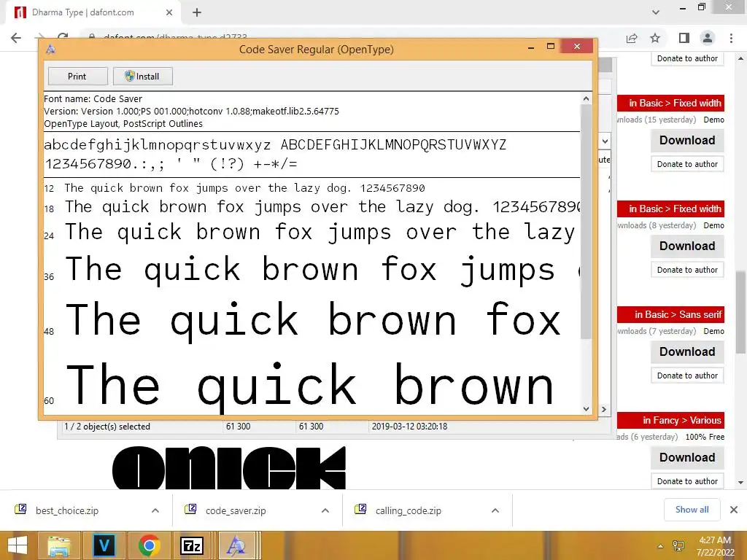
Task: Bookmark this page with star icon
Action: 655,38
